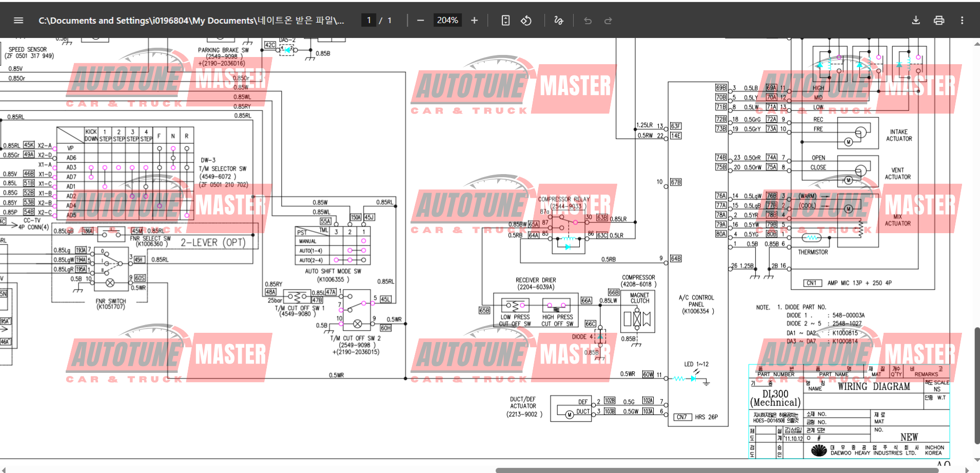The image size is (980, 473).
Task: Click the undo arrow in toolbar
Action: click(588, 21)
